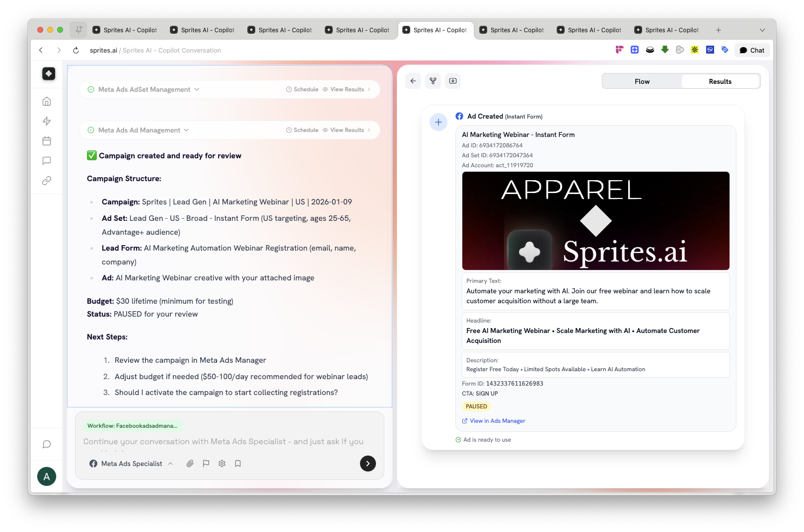Open the tab list chevron at top right

click(762, 30)
